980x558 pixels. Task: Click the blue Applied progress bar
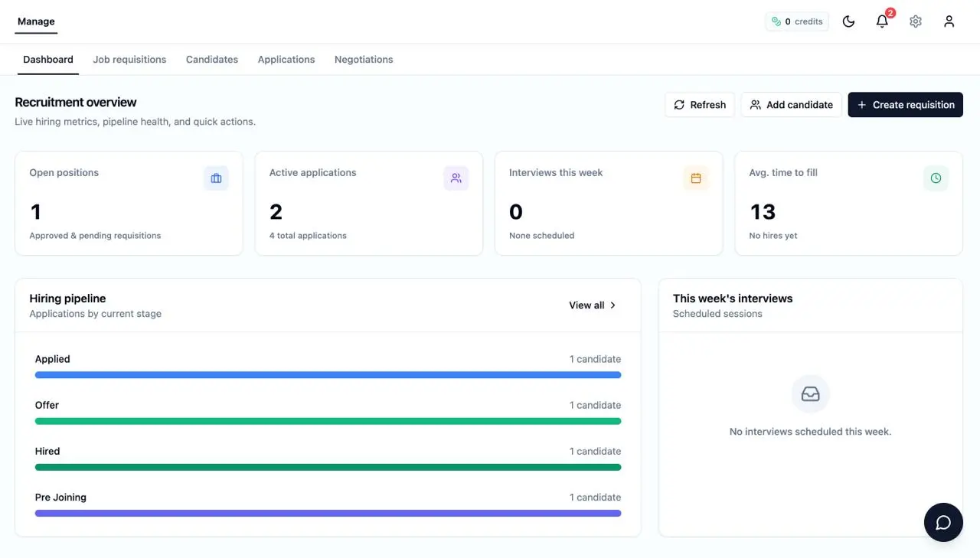coord(328,375)
